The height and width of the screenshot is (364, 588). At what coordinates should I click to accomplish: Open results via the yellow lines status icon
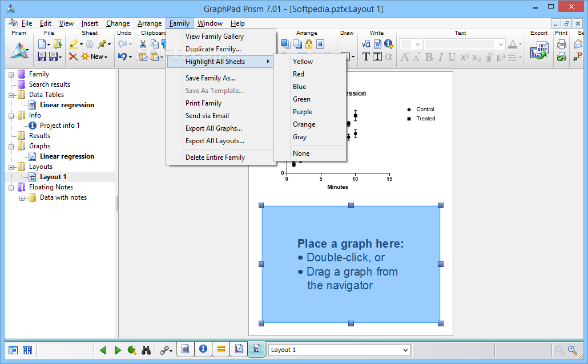tap(221, 349)
